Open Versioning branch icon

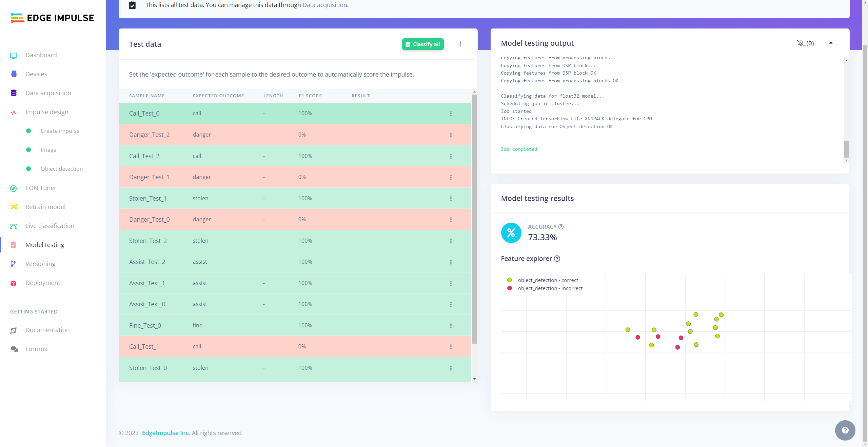pyautogui.click(x=14, y=264)
